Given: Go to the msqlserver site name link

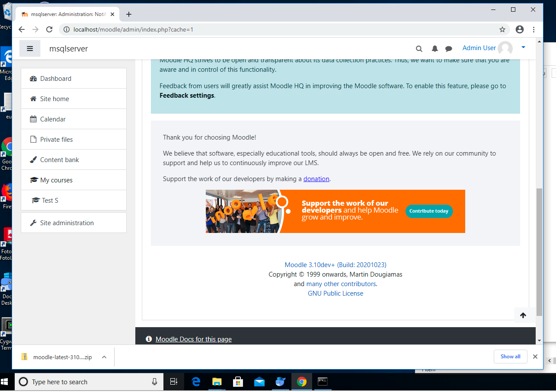Looking at the screenshot, I should (68, 48).
